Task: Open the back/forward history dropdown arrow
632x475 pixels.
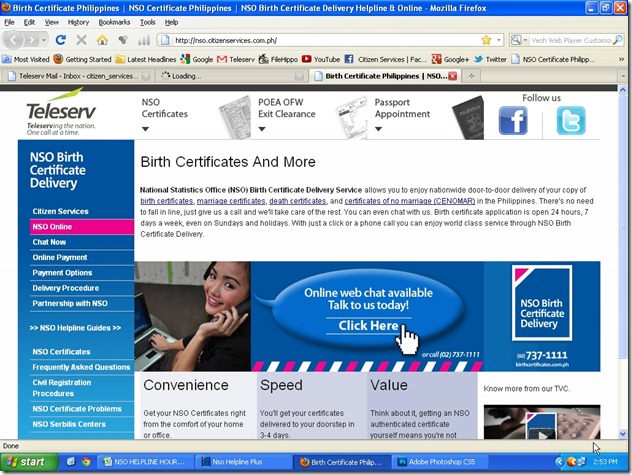Action: (44, 40)
